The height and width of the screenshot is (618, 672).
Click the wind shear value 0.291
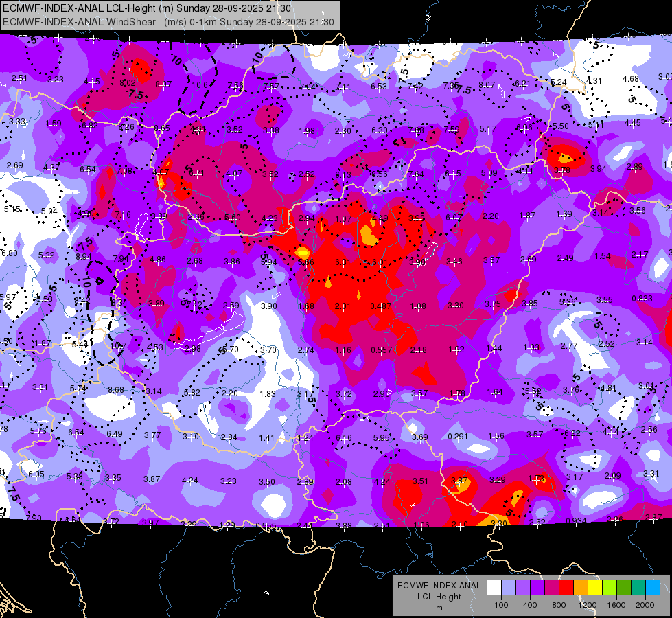click(x=458, y=436)
